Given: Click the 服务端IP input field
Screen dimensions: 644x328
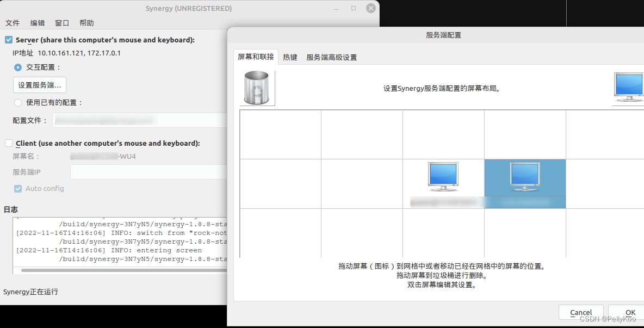Looking at the screenshot, I should [149, 172].
